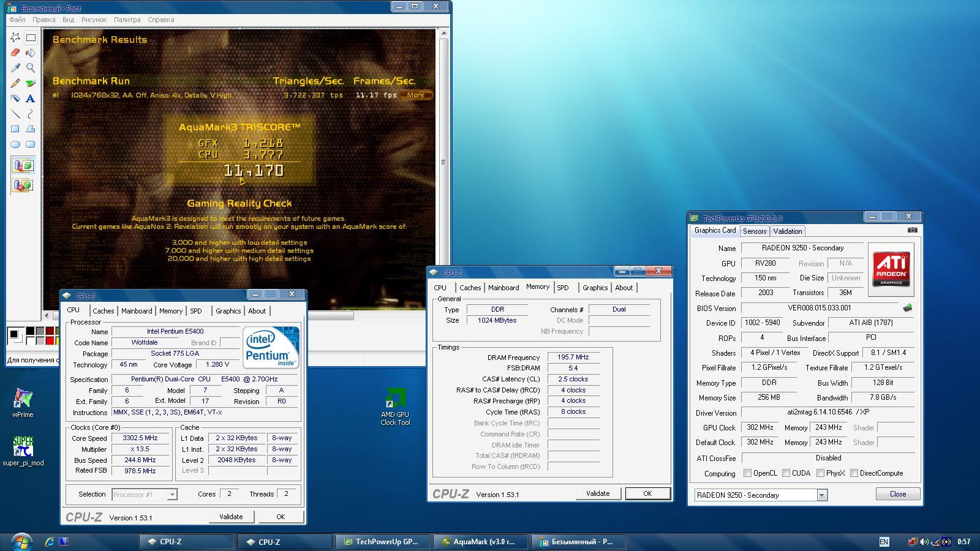
Task: Launch Internet Explorer from quick launch
Action: [x=50, y=541]
